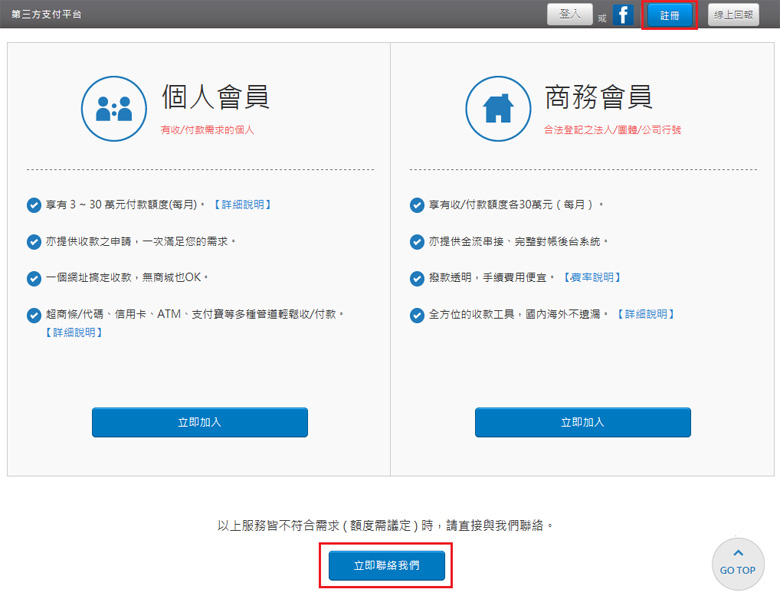This screenshot has height=599, width=780.
Task: Click the red text 合法登記之法人/團體/公司行號
Action: [x=612, y=130]
